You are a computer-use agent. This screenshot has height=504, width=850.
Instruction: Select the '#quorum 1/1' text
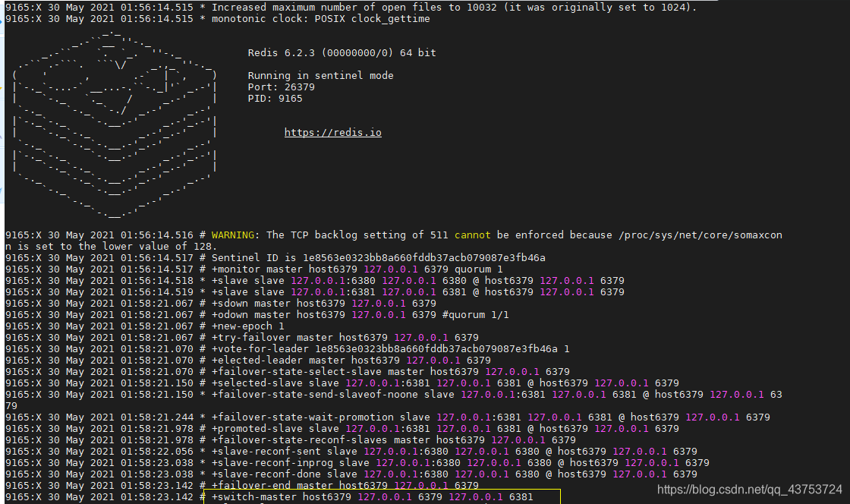[475, 315]
